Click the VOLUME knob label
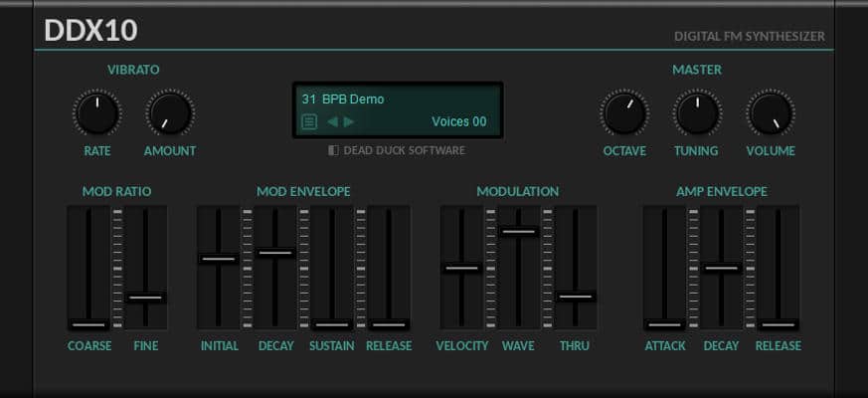The image size is (868, 398). (x=771, y=151)
